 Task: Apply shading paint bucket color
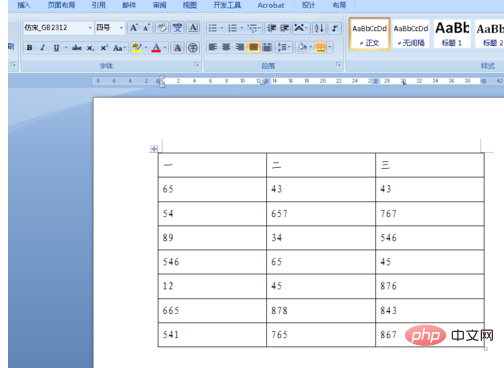point(302,47)
